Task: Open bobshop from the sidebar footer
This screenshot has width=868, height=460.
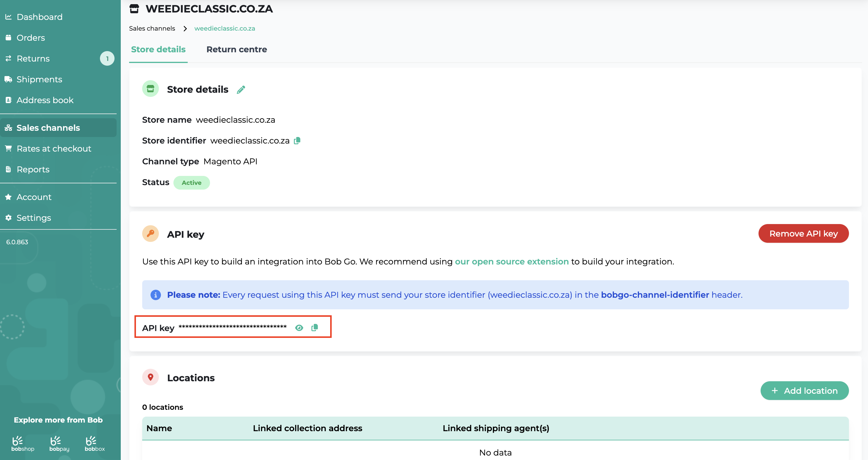Action: click(x=23, y=444)
